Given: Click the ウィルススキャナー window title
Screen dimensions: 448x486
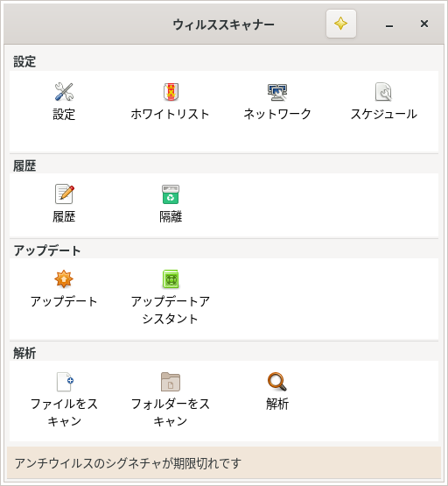Looking at the screenshot, I should pos(223,25).
